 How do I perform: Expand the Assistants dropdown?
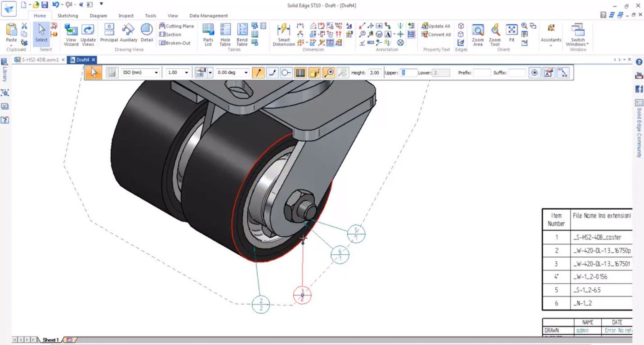pyautogui.click(x=551, y=45)
